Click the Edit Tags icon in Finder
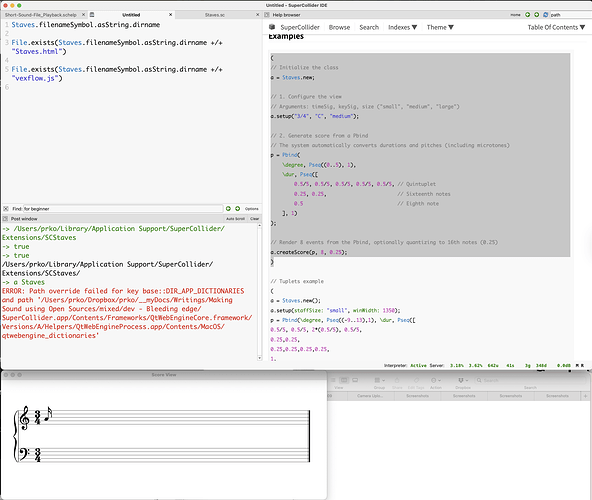592x500 pixels. coord(416,380)
